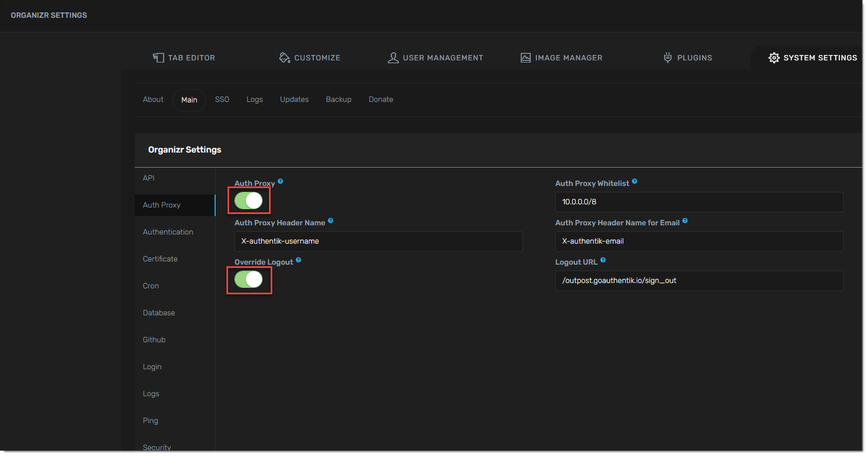Image resolution: width=868 pixels, height=456 pixels.
Task: Disable the Auth Proxy toggle
Action: [x=249, y=201]
